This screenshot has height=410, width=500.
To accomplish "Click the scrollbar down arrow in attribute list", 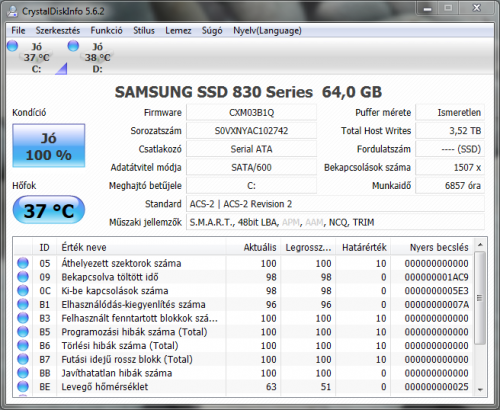I will (x=480, y=389).
